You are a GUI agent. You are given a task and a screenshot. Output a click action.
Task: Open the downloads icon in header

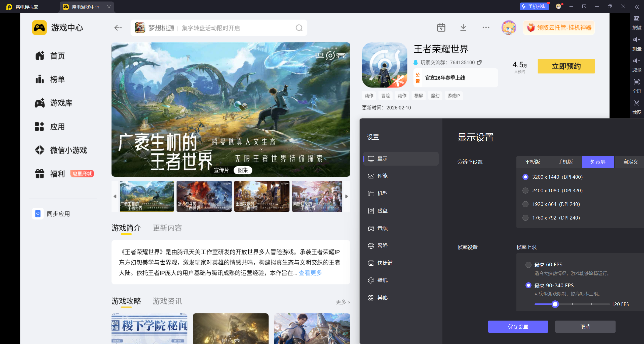463,27
